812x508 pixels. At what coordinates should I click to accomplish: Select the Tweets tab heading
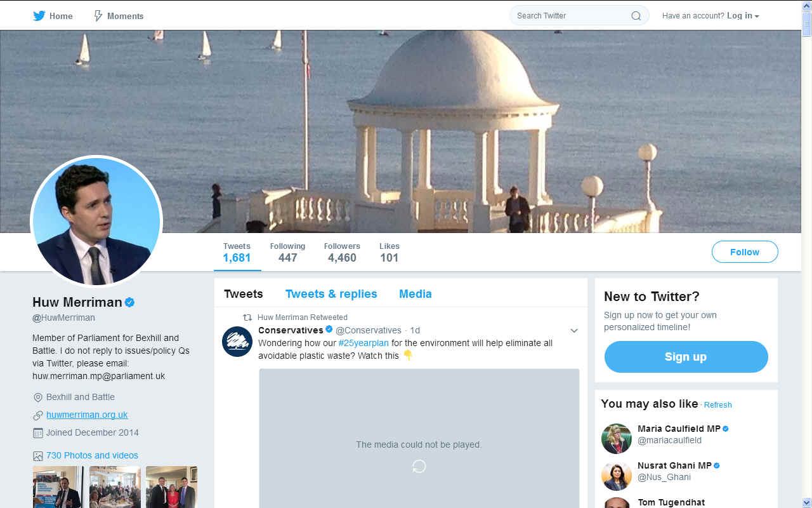[x=244, y=293]
